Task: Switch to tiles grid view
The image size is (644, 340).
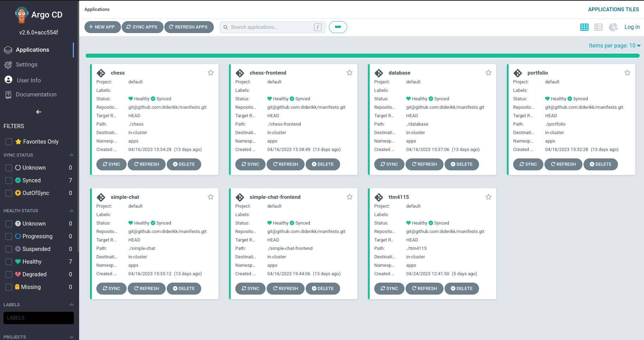Action: pyautogui.click(x=584, y=27)
